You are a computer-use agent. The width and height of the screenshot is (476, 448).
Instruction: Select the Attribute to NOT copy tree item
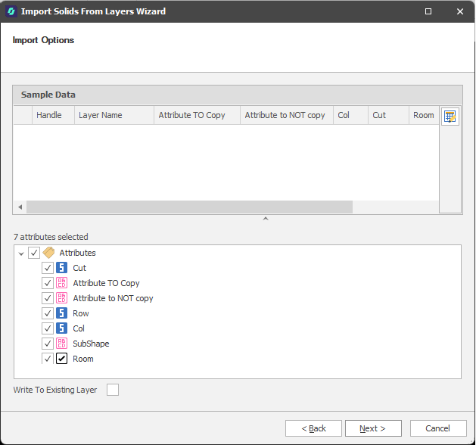coord(113,298)
